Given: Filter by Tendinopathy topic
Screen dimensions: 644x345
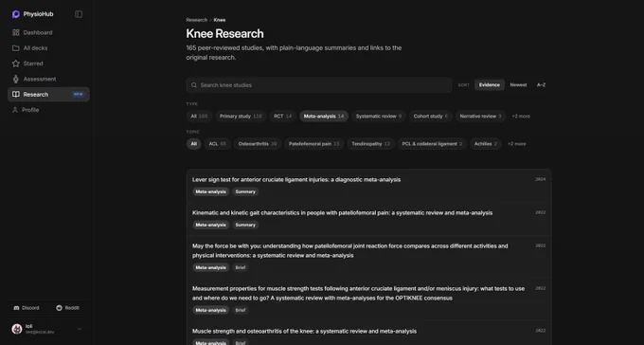Looking at the screenshot, I should (x=371, y=144).
